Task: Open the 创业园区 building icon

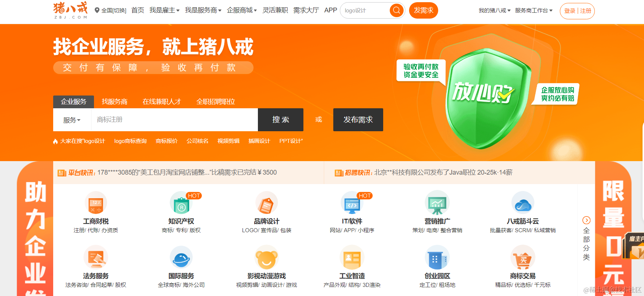Action: tap(437, 257)
